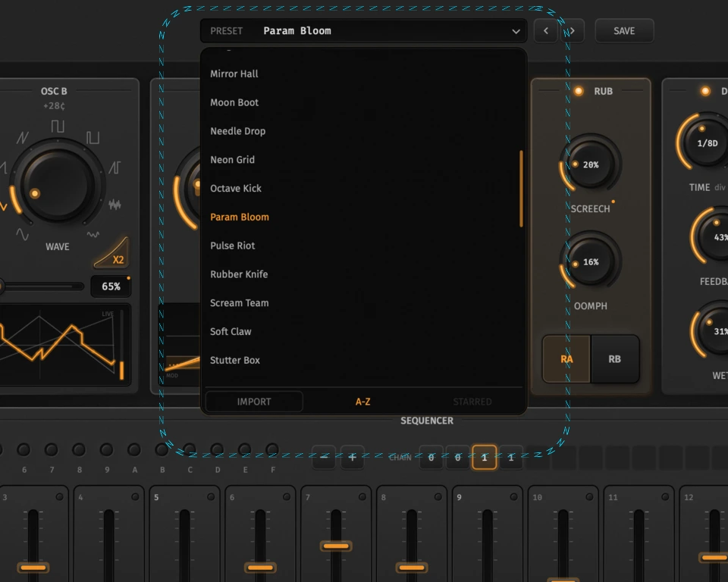Image resolution: width=728 pixels, height=582 pixels.
Task: Toggle sequencer step dot labeled 9
Action: (106, 449)
